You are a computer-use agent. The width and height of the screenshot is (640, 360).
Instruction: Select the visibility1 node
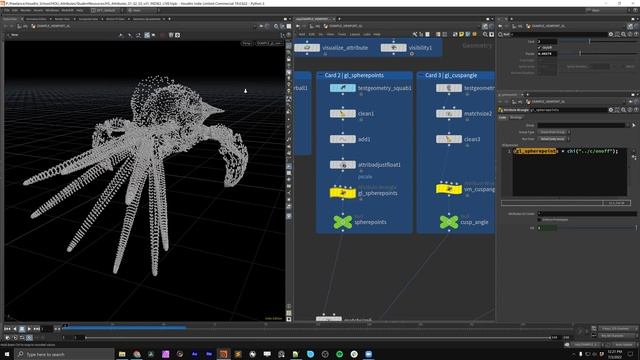[x=393, y=48]
